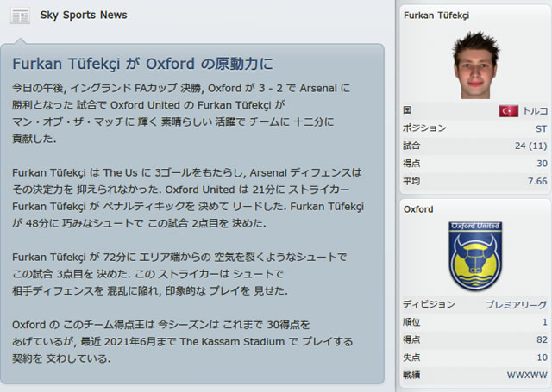
Task: Click the 国 label in player panel
Action: [407, 110]
